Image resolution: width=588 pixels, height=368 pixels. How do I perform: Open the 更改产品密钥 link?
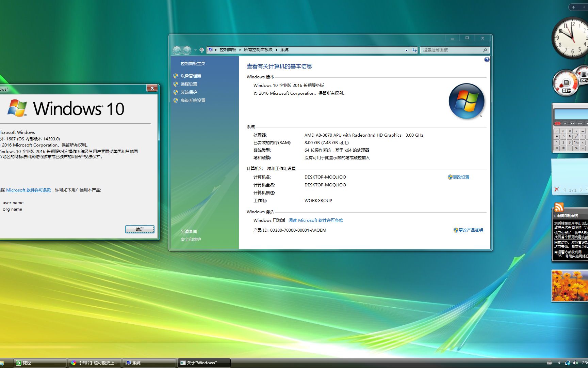(471, 230)
